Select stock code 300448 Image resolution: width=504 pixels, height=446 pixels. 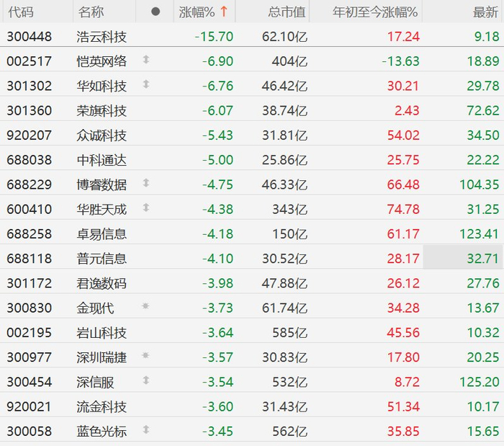[30, 37]
